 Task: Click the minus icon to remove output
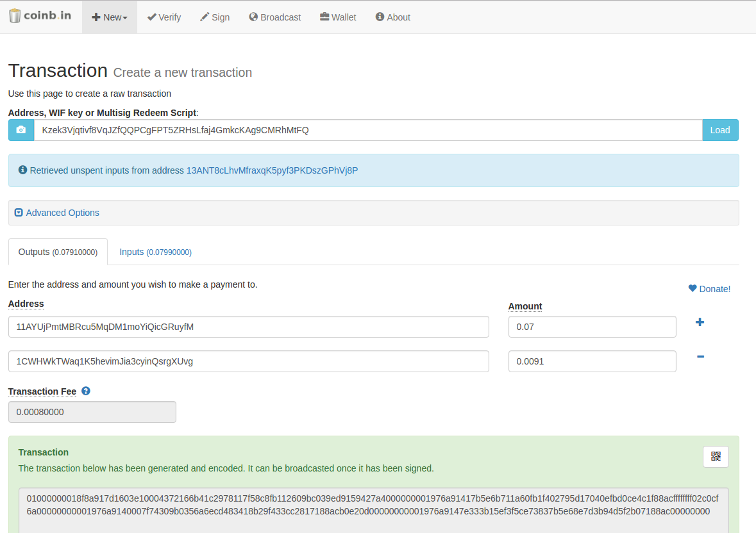click(x=700, y=357)
